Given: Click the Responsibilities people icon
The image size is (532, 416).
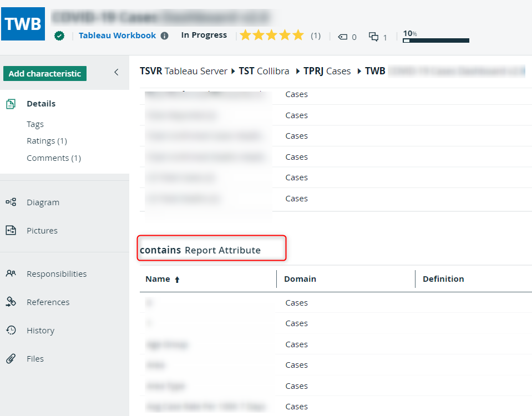Looking at the screenshot, I should (x=11, y=273).
